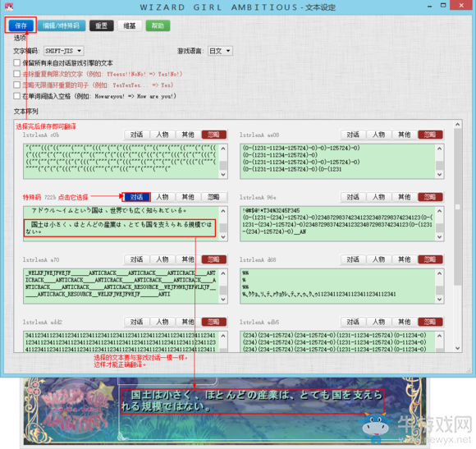Select 其他 for thread lstrlenA d68
Image resolution: width=476 pixels, height=449 pixels.
pos(405,259)
